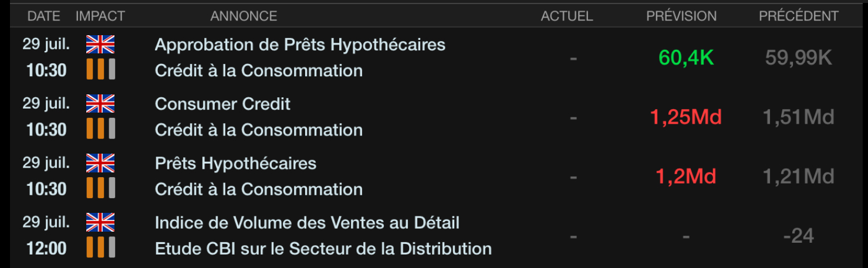This screenshot has width=868, height=268.
Task: Click impact bars in Approbation de Prêts row
Action: point(101,69)
